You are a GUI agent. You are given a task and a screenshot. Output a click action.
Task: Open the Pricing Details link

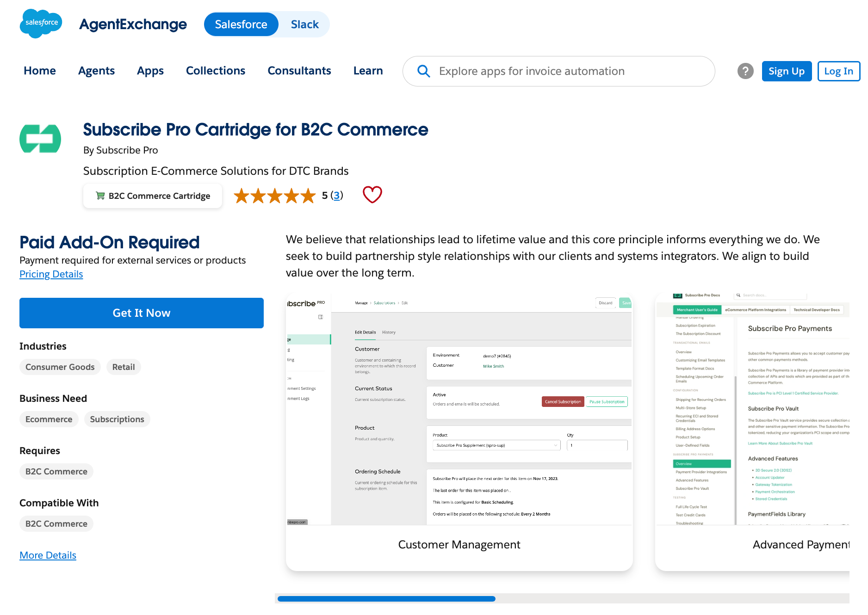click(51, 274)
